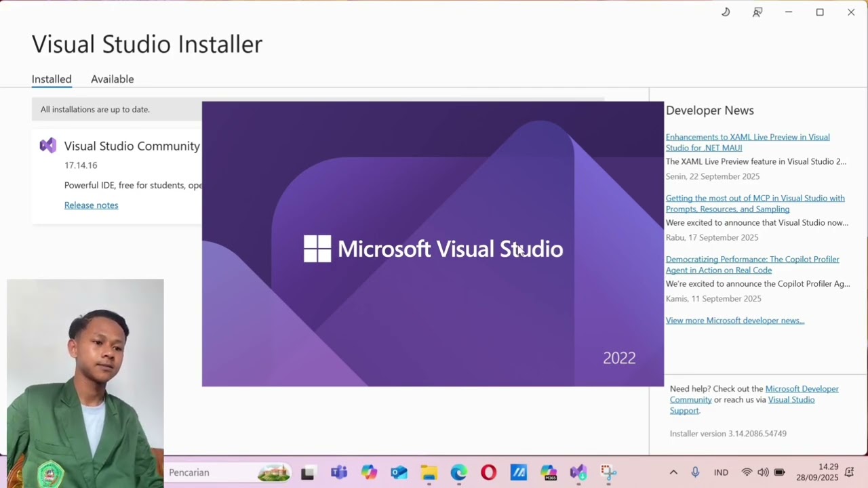Open Opera browser from the taskbar
The width and height of the screenshot is (868, 488).
point(488,472)
